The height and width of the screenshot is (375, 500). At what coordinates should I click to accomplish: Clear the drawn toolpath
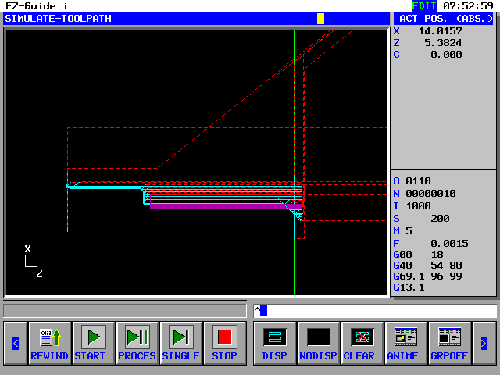(362, 343)
